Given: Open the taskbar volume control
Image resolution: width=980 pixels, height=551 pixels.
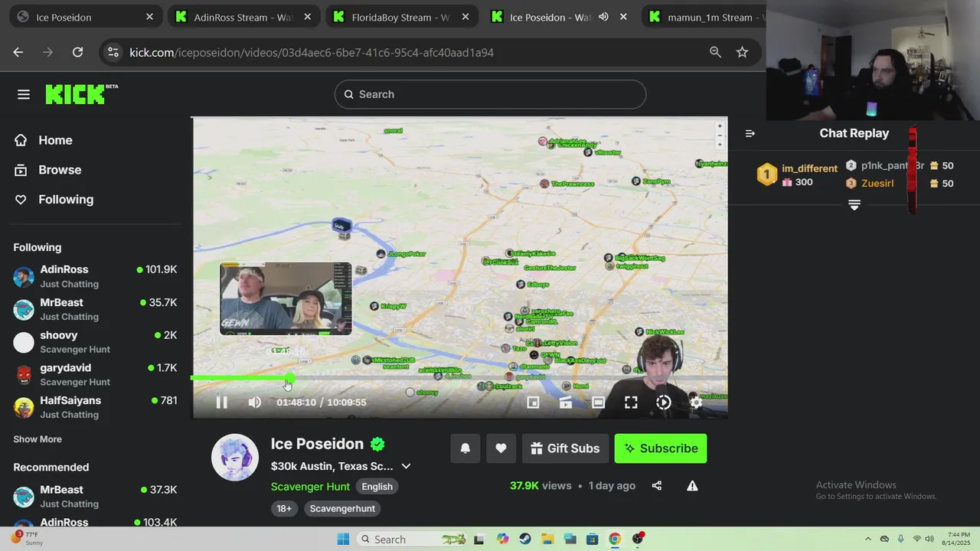Looking at the screenshot, I should (x=931, y=539).
